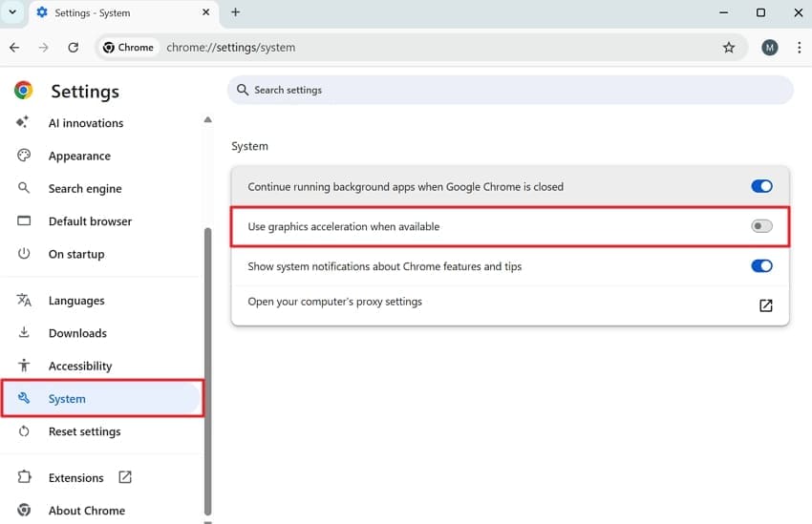Screen dimensions: 812x524
Task: Click the magnifier icon in Search settings
Action: click(243, 90)
